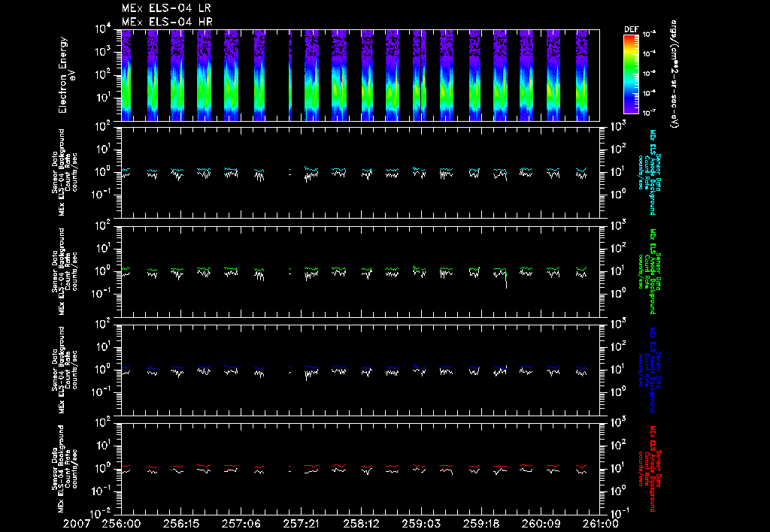The image size is (770, 532).
Task: Click the 10^-7 tick on the color bar
Action: coord(650,113)
